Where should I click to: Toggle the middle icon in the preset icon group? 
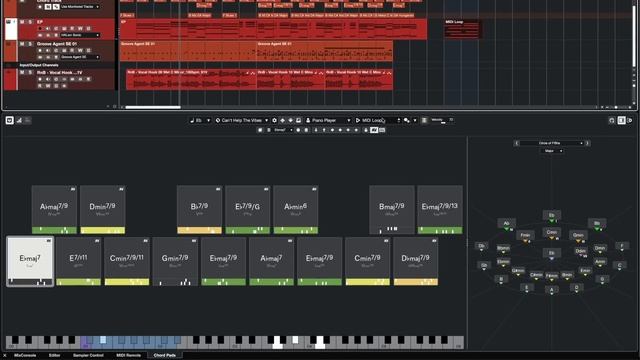[291, 120]
